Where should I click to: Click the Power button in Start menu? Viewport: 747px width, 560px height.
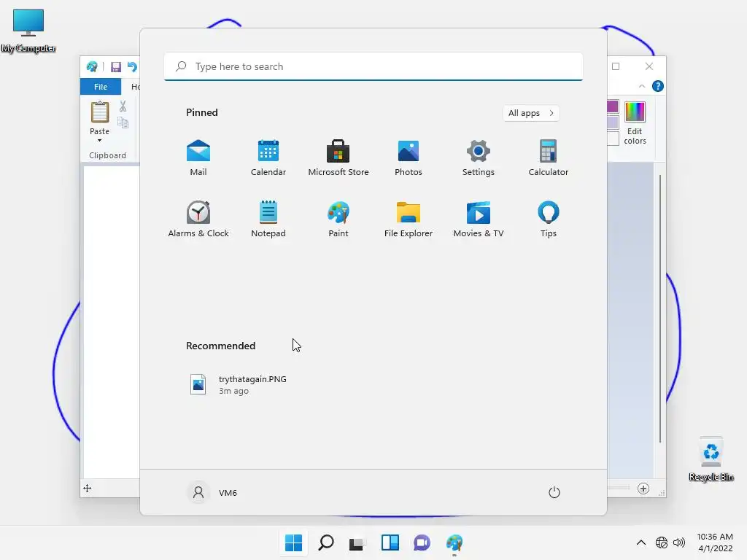pyautogui.click(x=554, y=492)
